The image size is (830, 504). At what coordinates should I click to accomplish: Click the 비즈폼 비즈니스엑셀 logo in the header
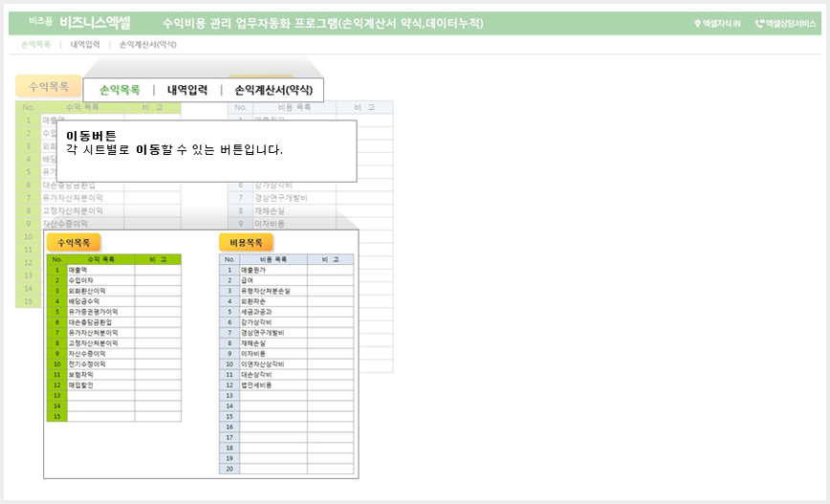pos(79,22)
